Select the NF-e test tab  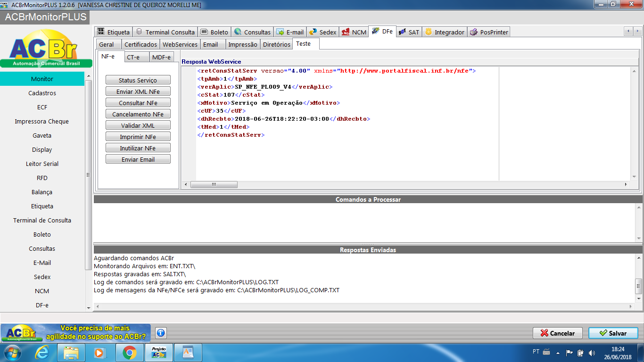[111, 56]
